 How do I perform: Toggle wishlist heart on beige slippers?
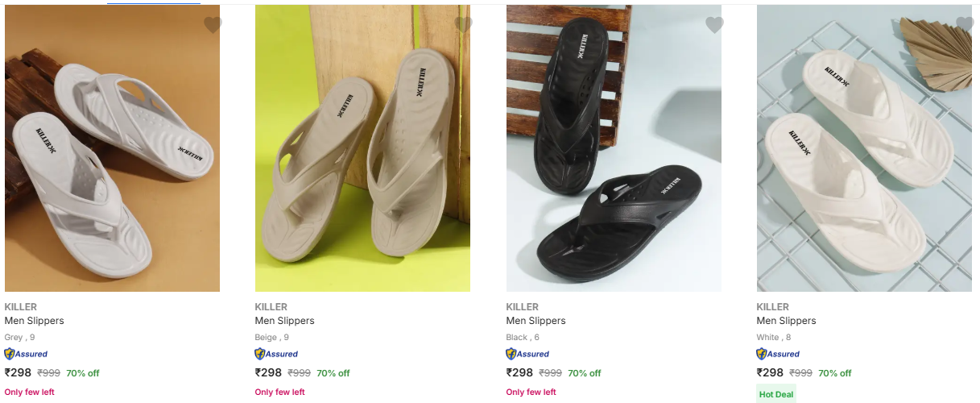click(463, 25)
